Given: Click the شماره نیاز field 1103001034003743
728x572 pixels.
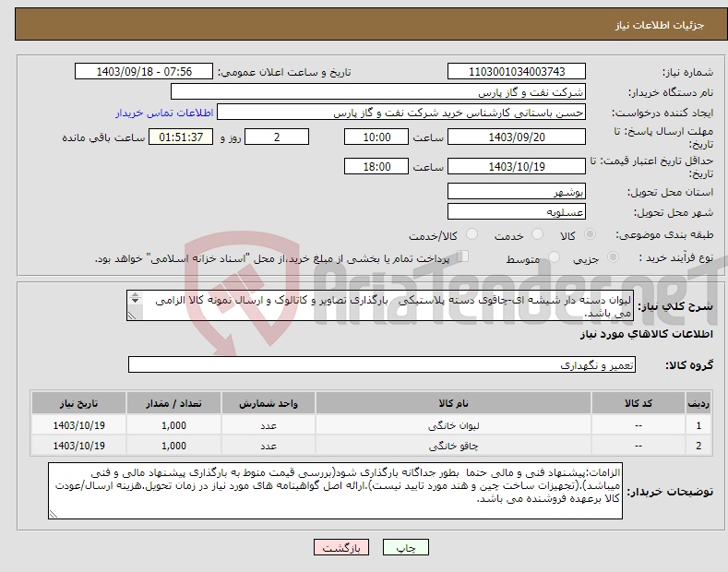Looking at the screenshot, I should pos(517,72).
